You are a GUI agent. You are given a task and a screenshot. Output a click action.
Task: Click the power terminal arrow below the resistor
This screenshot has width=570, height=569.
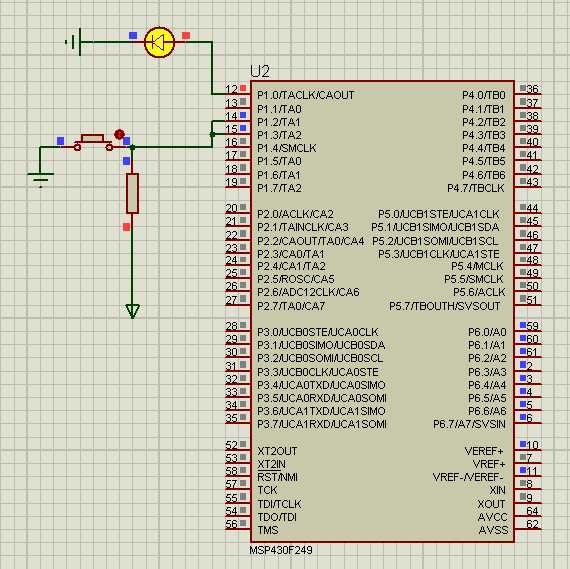tap(132, 312)
